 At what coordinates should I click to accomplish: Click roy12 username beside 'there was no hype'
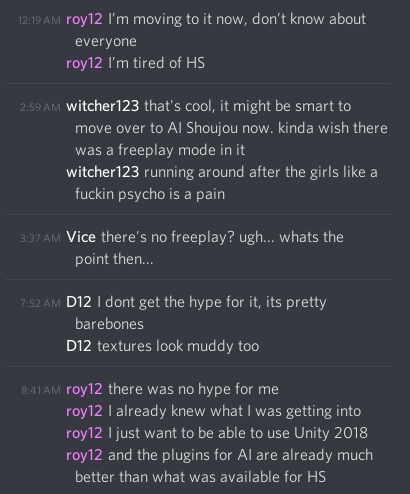tap(84, 389)
